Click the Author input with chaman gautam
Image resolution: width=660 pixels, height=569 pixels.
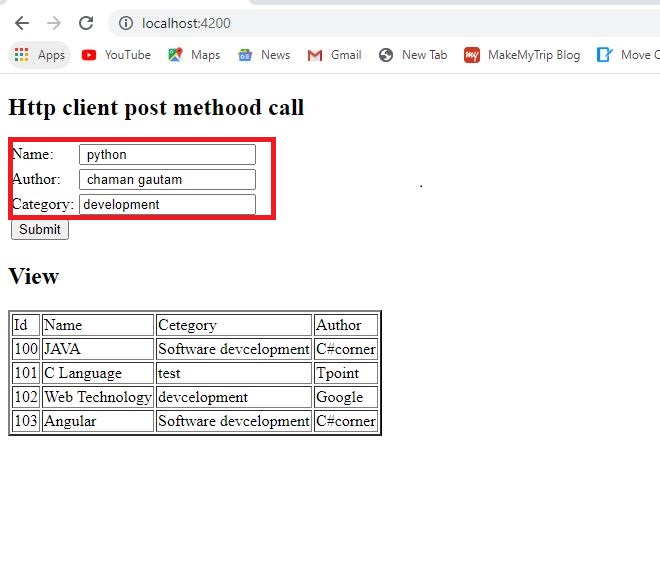168,180
